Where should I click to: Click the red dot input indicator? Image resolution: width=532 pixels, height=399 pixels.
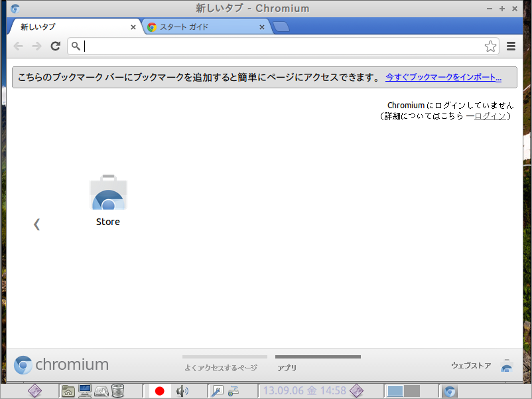[159, 391]
